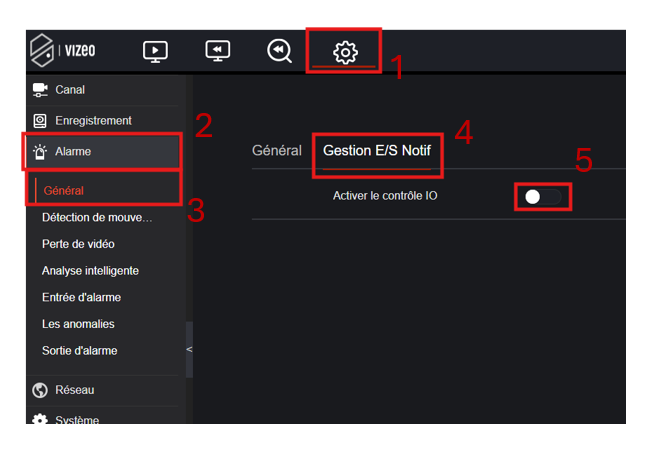Switch to the Gestion E/S Notif tab
The height and width of the screenshot is (452, 652).
(x=377, y=151)
